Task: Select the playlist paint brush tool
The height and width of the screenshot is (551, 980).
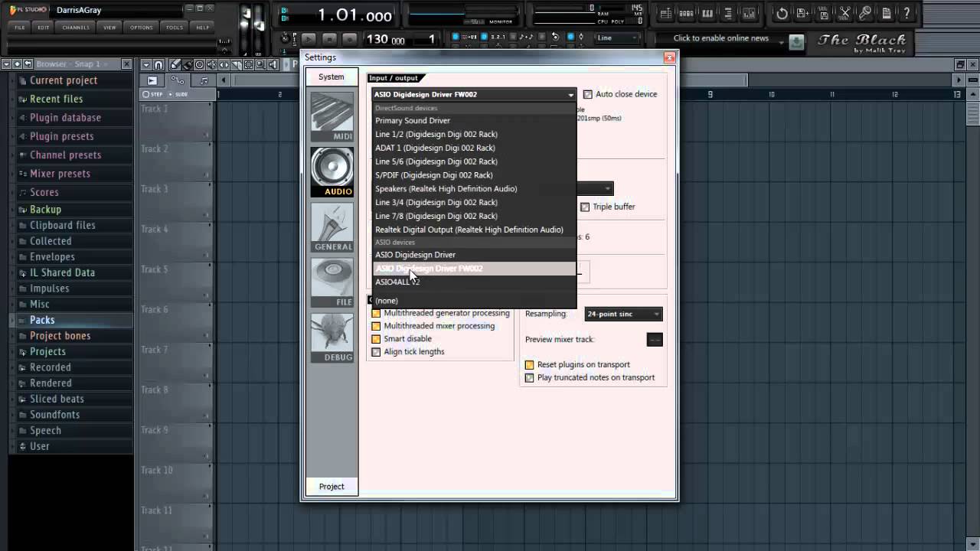Action: click(187, 64)
